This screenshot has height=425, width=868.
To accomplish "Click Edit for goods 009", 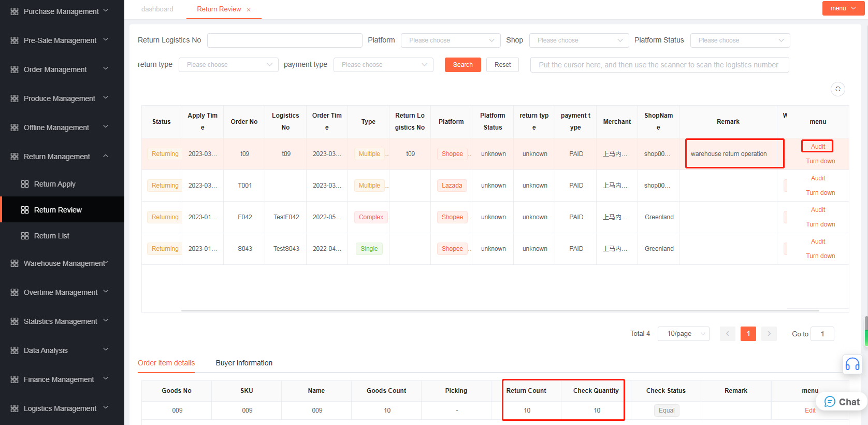I will click(x=810, y=410).
